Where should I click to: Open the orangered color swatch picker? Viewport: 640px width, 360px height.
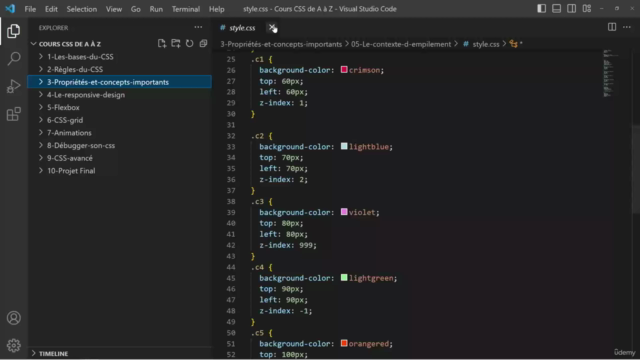pyautogui.click(x=344, y=343)
